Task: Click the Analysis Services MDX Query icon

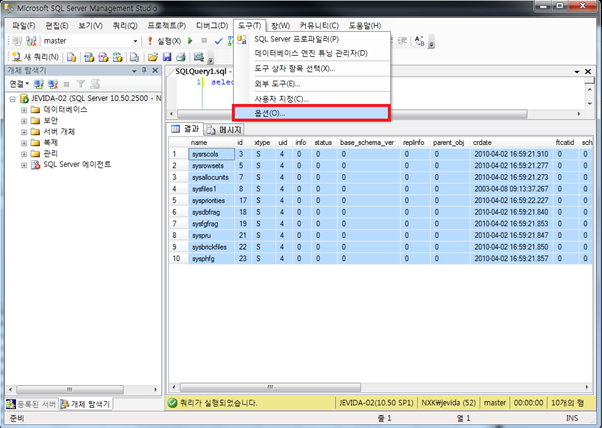Action: (89, 57)
